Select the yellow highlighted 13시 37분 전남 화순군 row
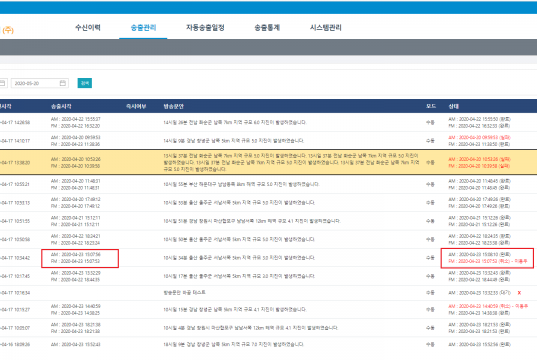Viewport: 537px width, 360px height. click(x=268, y=162)
